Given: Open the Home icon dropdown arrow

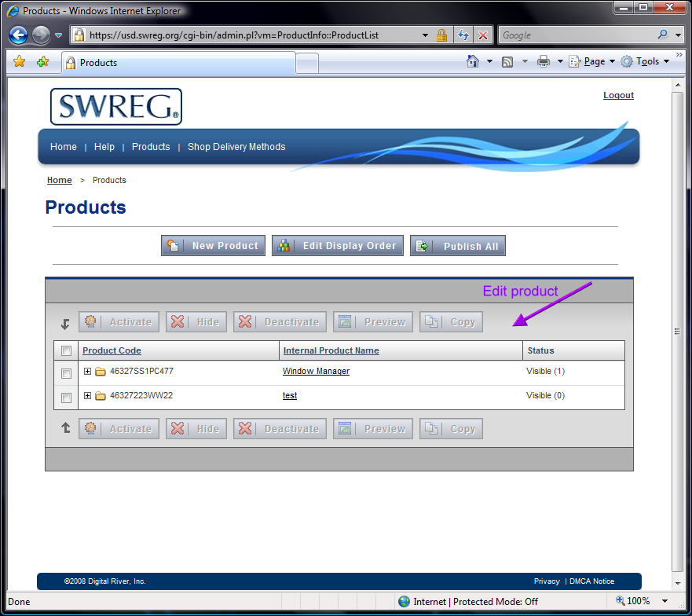Looking at the screenshot, I should coord(489,61).
